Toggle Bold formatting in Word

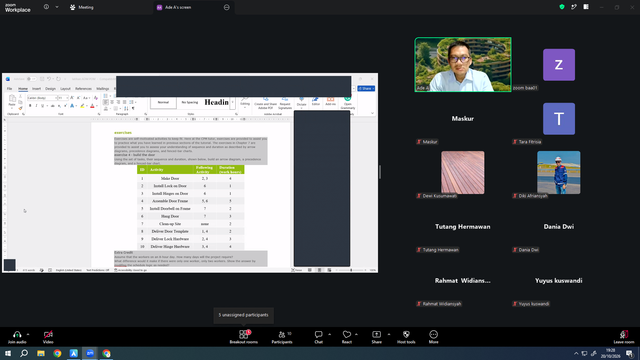coord(30,106)
